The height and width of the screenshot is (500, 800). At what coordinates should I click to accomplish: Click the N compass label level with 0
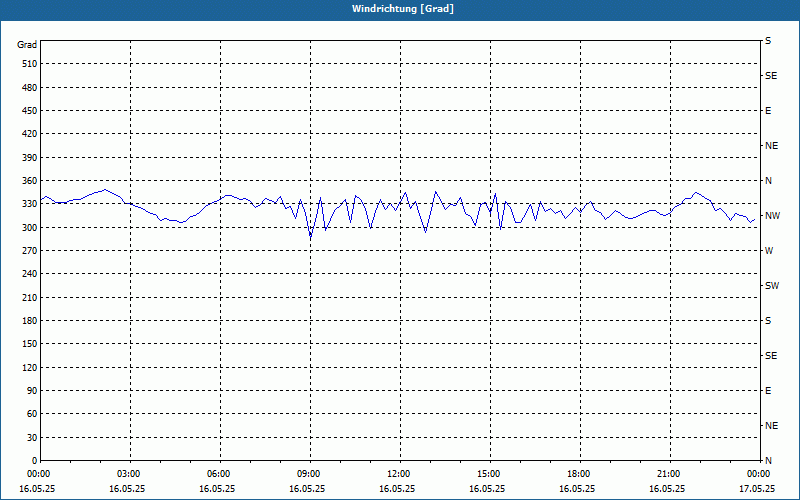pyautogui.click(x=768, y=461)
